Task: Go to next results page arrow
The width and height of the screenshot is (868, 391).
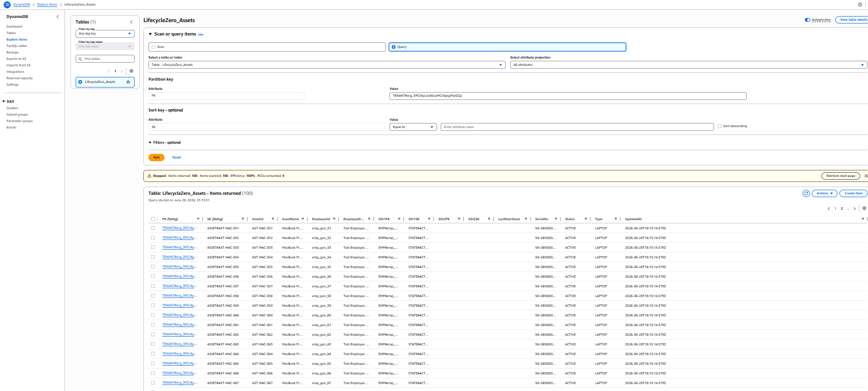Action: point(855,209)
